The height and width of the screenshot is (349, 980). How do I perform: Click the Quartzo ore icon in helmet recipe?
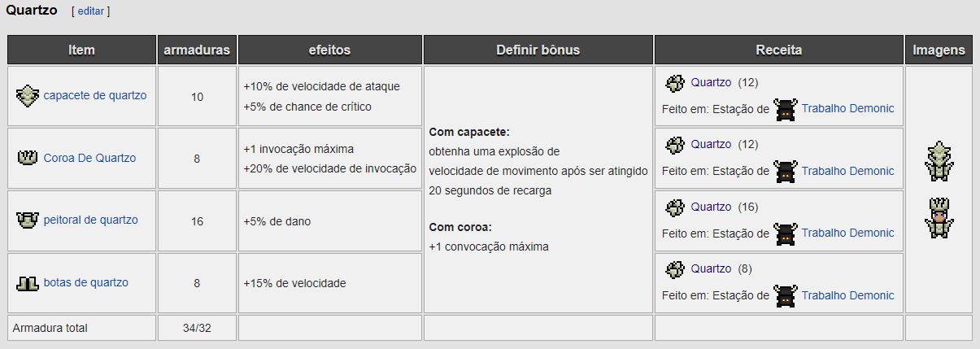coord(674,82)
